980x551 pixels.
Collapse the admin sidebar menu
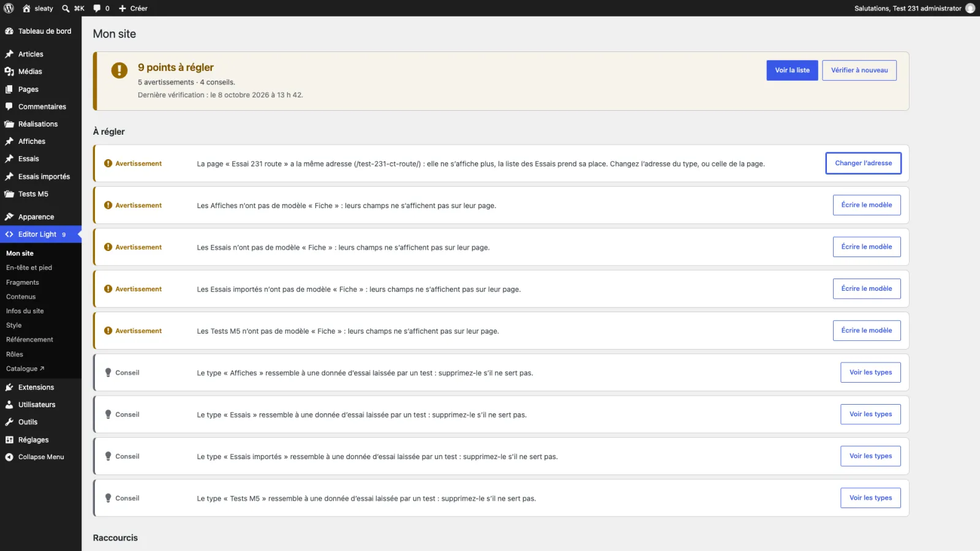pos(40,457)
